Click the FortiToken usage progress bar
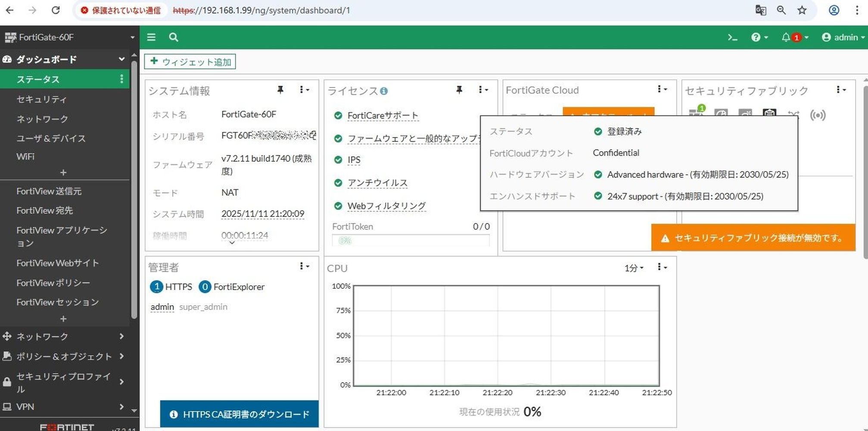 coord(411,240)
